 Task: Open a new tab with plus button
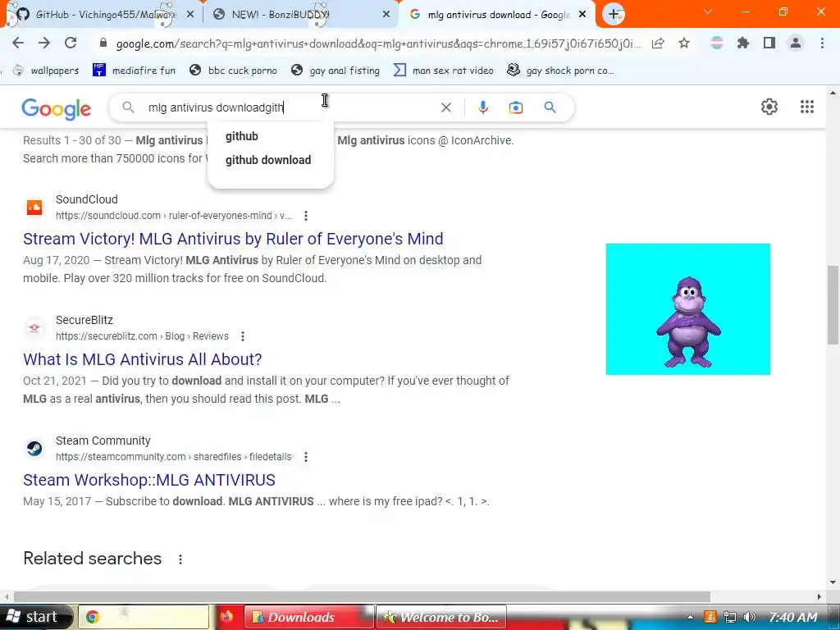coord(614,15)
